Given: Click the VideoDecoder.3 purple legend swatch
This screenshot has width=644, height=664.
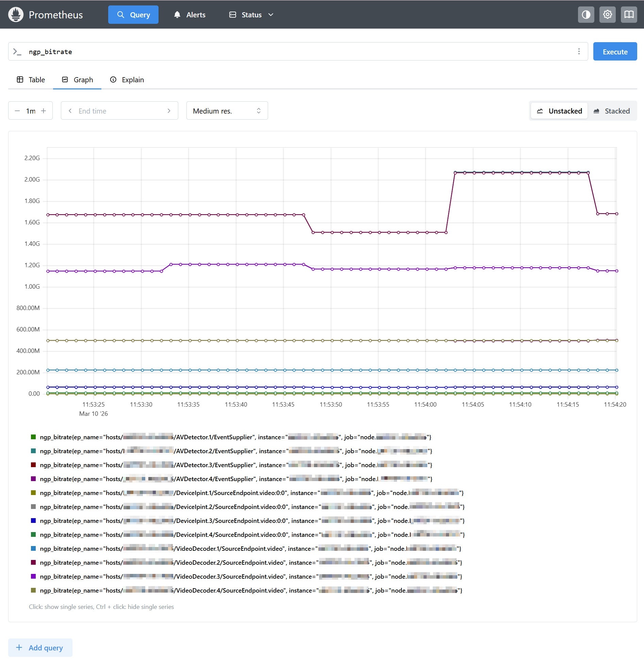Looking at the screenshot, I should pyautogui.click(x=33, y=576).
